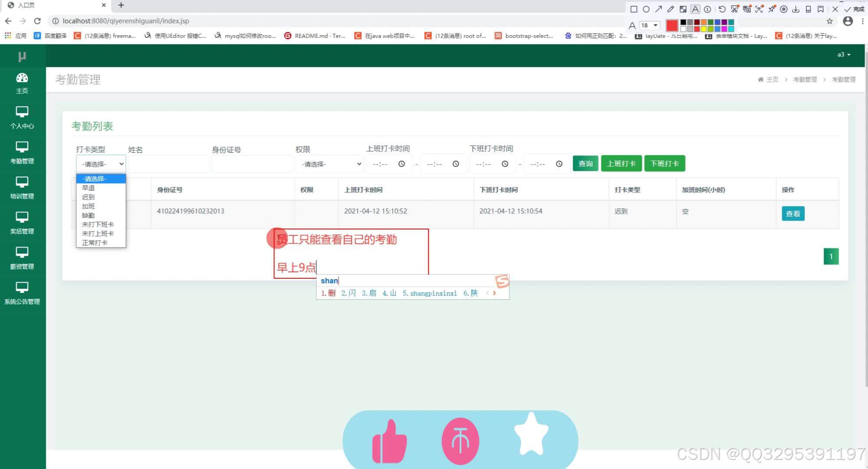Select the pencil drawing tool
Viewport: 868px width, 469px height.
(x=671, y=9)
